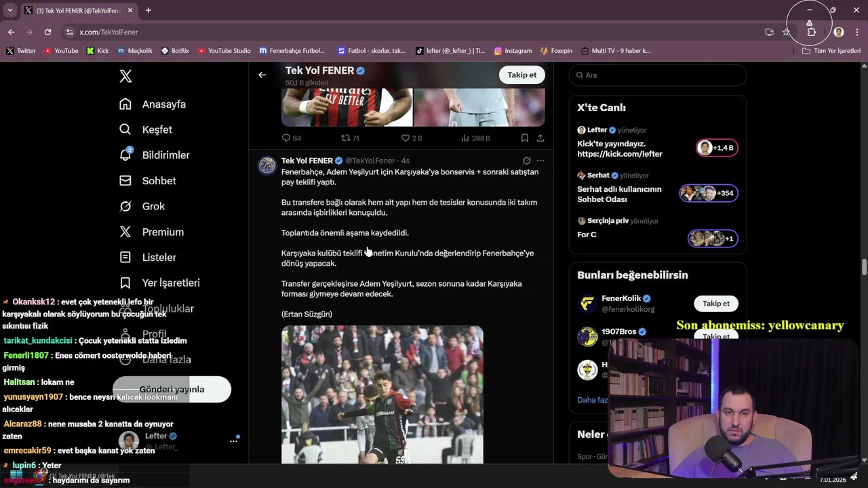
Task: Open Sohbet messages
Action: point(148,181)
